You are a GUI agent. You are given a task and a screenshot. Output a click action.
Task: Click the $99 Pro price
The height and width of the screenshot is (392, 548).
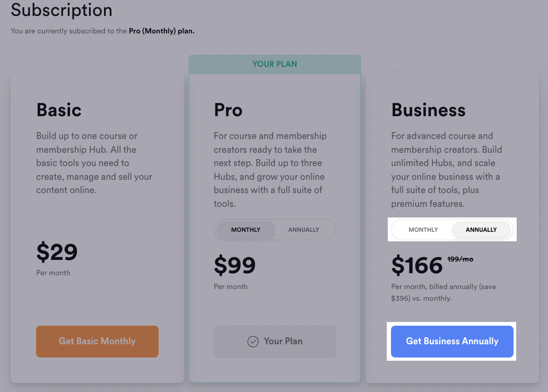coord(235,265)
